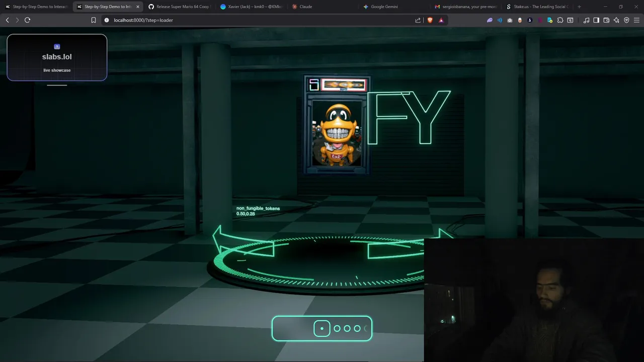This screenshot has width=644, height=362.
Task: Switch to the Claude tab
Action: point(323,7)
